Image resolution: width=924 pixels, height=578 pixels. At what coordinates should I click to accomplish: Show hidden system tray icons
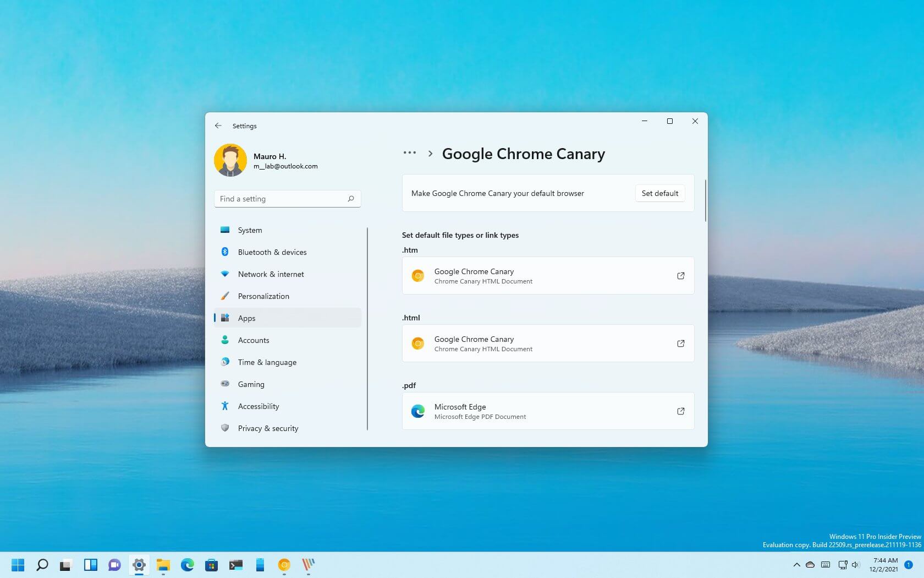(796, 565)
